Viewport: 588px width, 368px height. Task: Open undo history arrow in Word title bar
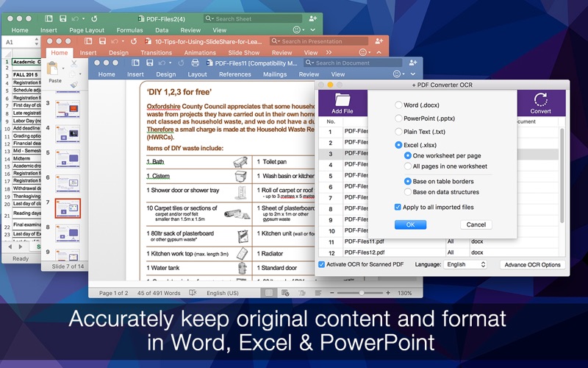click(x=170, y=63)
